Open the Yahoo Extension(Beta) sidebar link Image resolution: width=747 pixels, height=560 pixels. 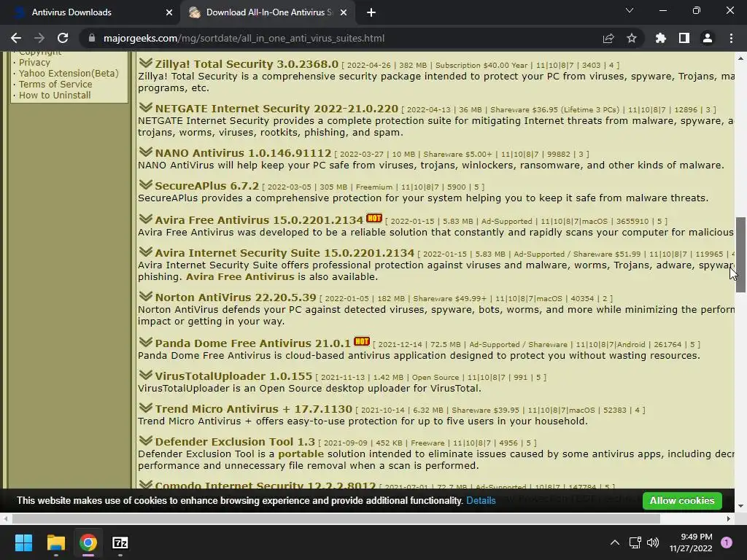69,74
